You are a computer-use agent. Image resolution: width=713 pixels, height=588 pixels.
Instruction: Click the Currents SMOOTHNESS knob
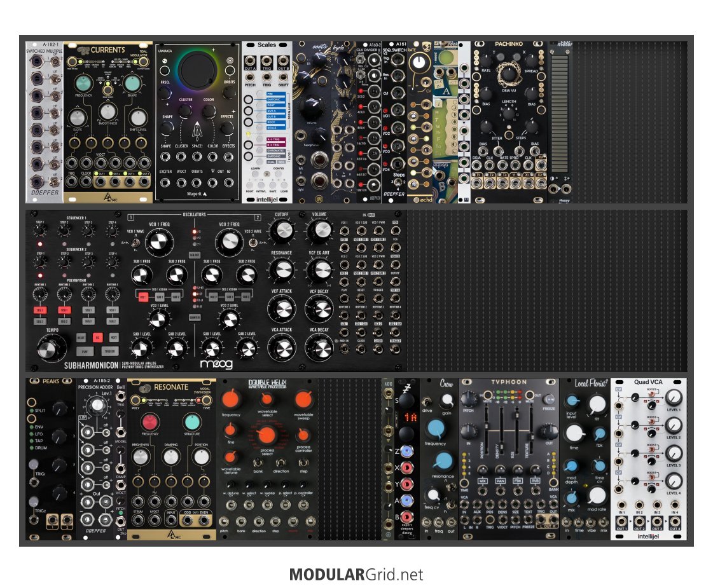pos(107,111)
